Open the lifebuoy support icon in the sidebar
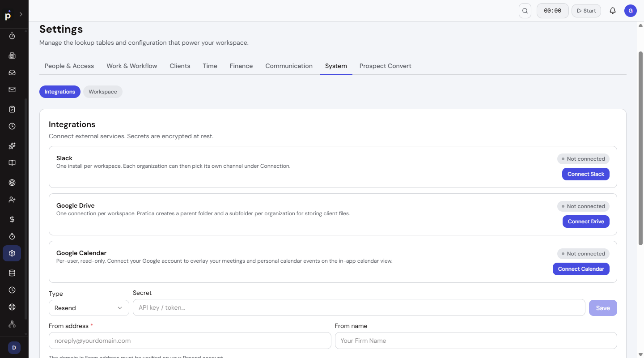 (12, 307)
